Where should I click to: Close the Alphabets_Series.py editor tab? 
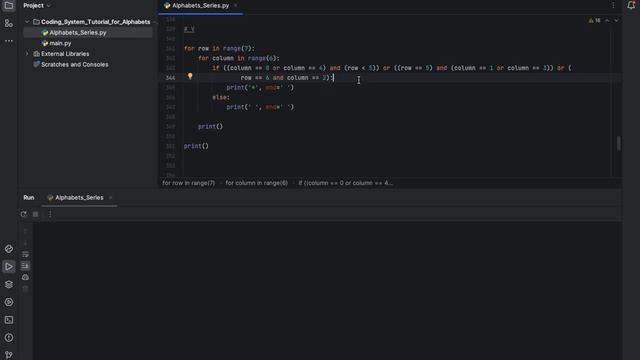click(236, 6)
